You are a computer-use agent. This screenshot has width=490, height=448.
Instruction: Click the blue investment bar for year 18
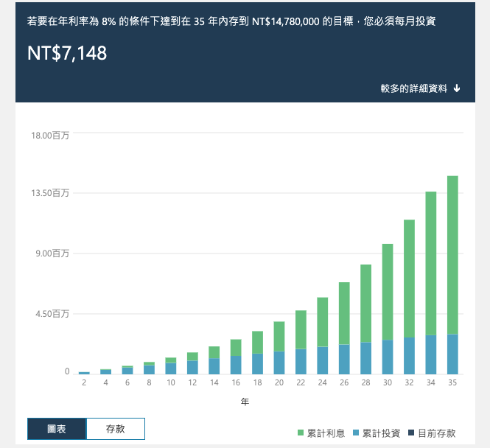257,364
